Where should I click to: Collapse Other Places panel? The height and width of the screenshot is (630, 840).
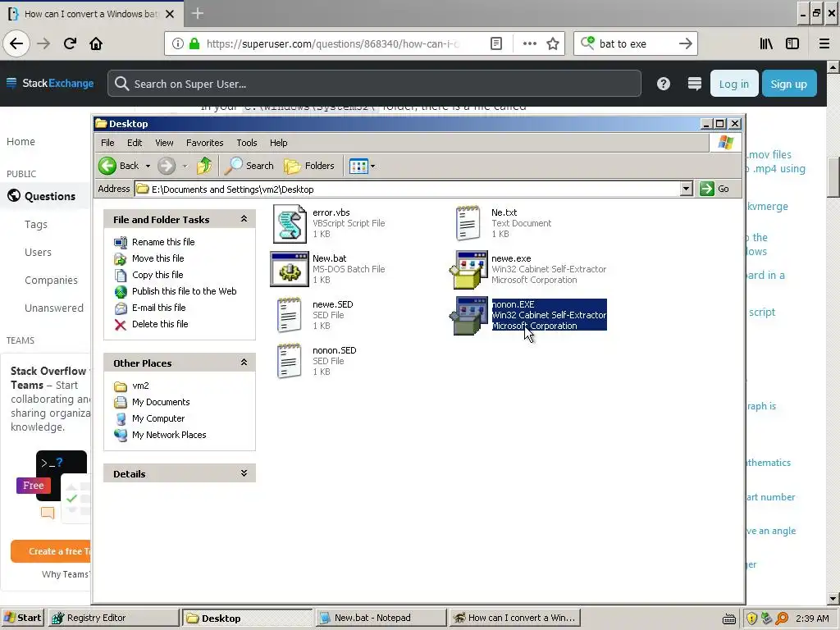coord(244,363)
